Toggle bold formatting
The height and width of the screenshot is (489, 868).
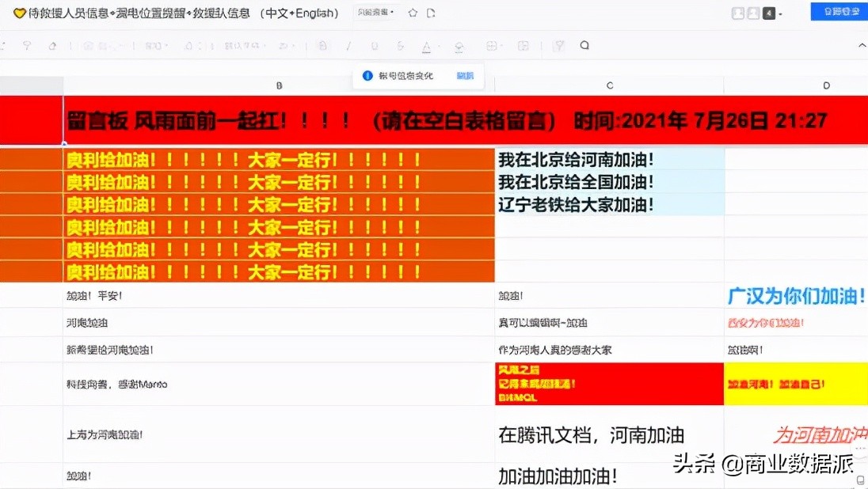coord(324,47)
